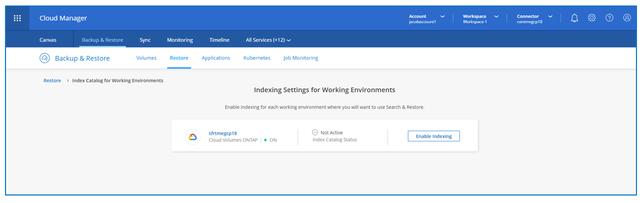Screen dimensions: 644x203
Task: Follow the Restore breadcrumb link
Action: 52,81
